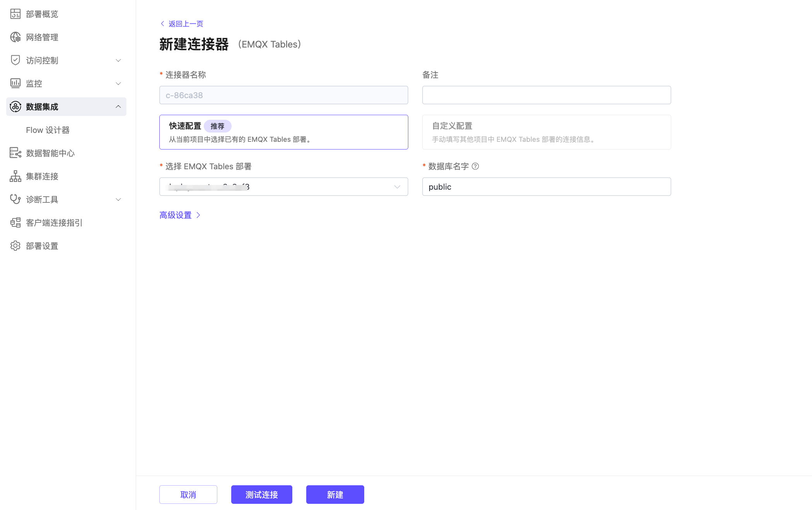
Task: Click the 推荐 badge
Action: point(217,126)
